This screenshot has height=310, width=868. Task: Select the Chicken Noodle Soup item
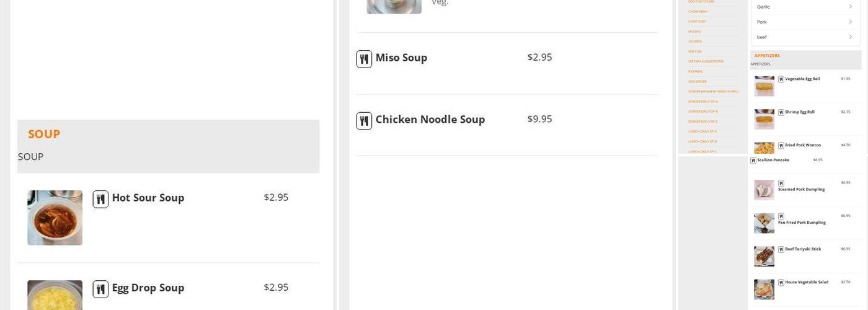(430, 120)
